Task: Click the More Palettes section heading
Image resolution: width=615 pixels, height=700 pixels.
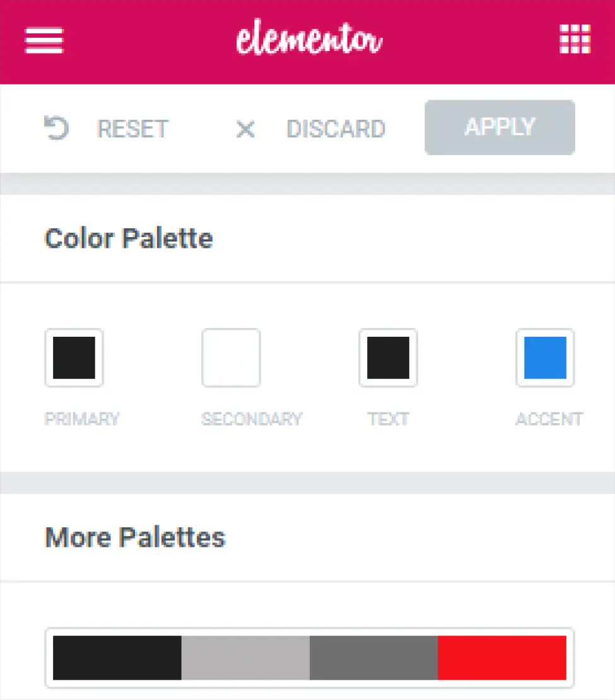Action: click(135, 537)
